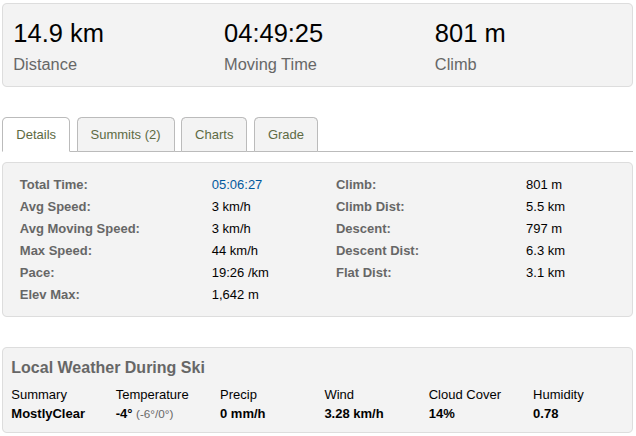Select the Descent 797 m value
Viewport: 636px width, 436px height.
[x=544, y=229]
